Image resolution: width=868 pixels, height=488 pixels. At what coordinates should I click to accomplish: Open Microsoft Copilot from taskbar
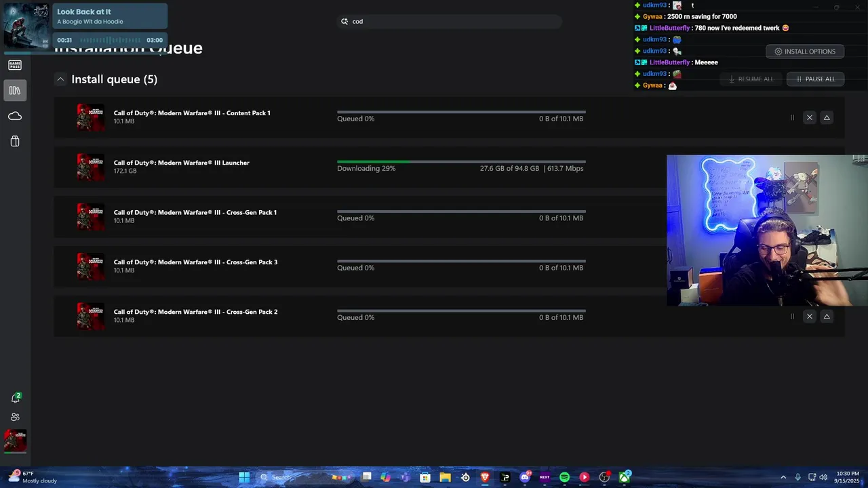(386, 477)
